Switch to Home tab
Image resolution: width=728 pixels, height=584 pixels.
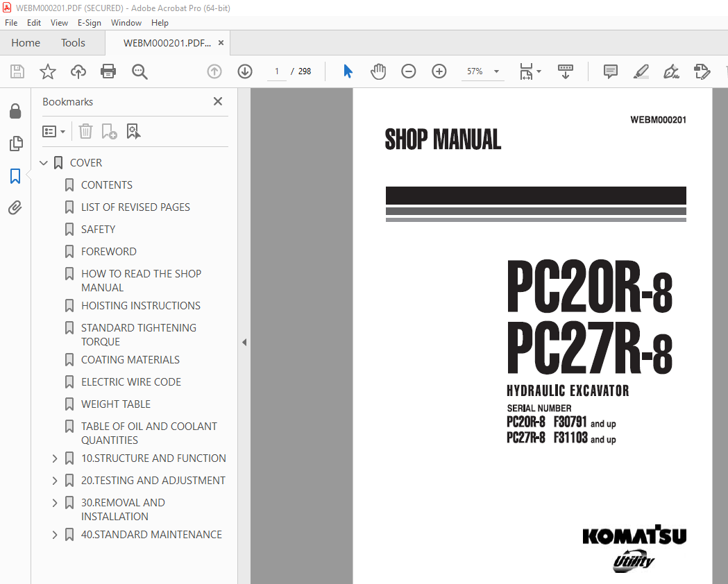click(x=26, y=43)
